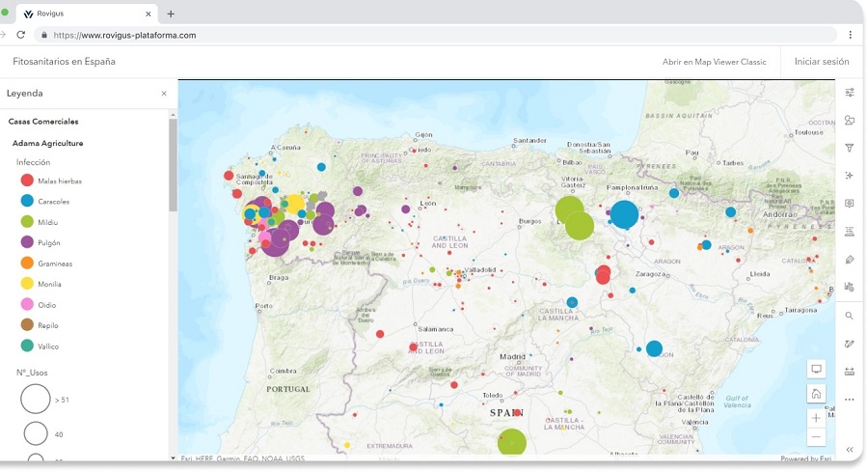Open the Pop-ups configuration icon
This screenshot has height=472, width=868.
(850, 204)
